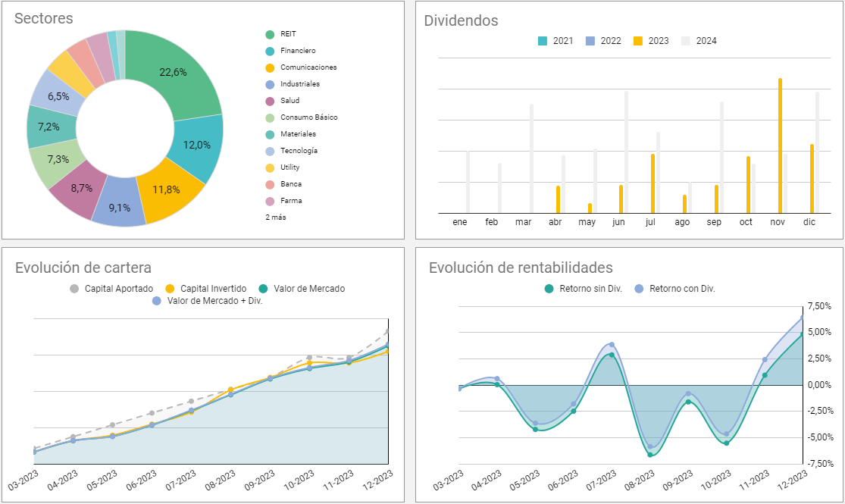845x504 pixels.
Task: Select the Financiero legend entry
Action: point(297,51)
